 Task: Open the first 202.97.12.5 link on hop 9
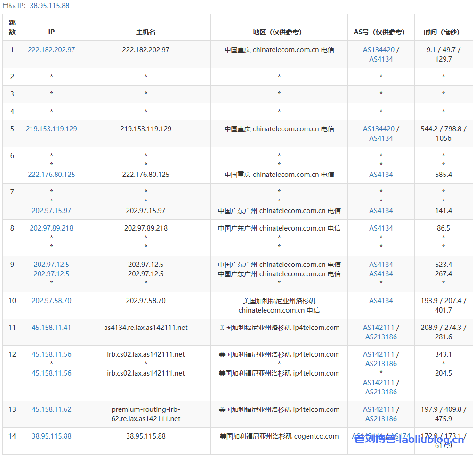tap(51, 264)
